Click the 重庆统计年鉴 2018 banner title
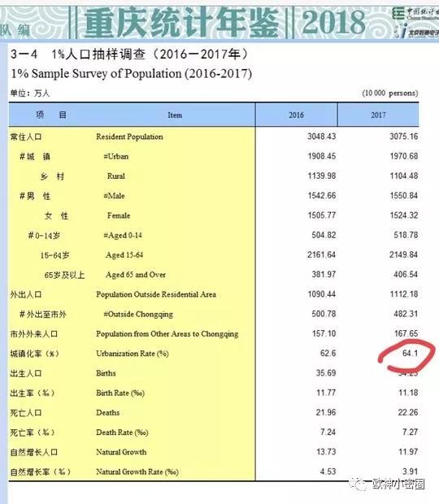This screenshot has width=439, height=504. click(224, 22)
